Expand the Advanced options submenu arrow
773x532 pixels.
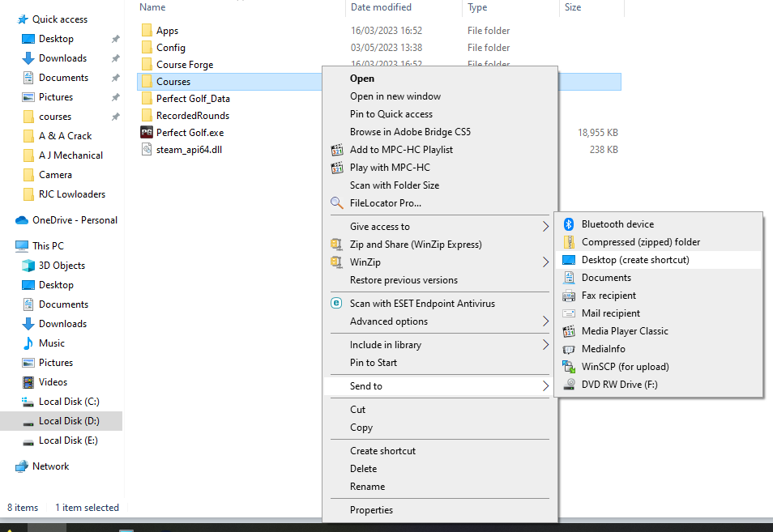(545, 321)
